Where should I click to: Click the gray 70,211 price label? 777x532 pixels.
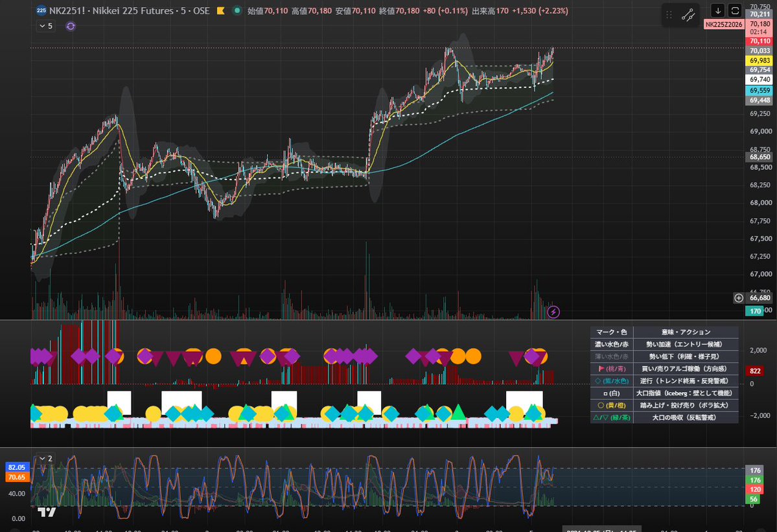coord(759,14)
